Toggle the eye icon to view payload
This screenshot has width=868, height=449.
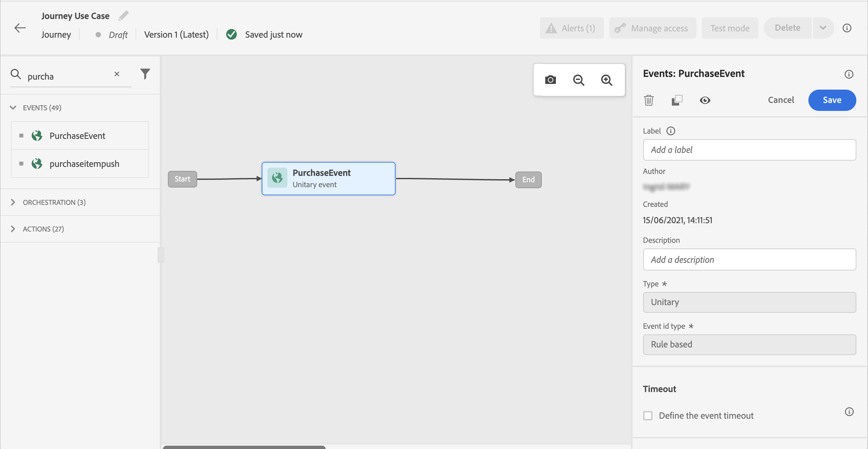[x=704, y=100]
